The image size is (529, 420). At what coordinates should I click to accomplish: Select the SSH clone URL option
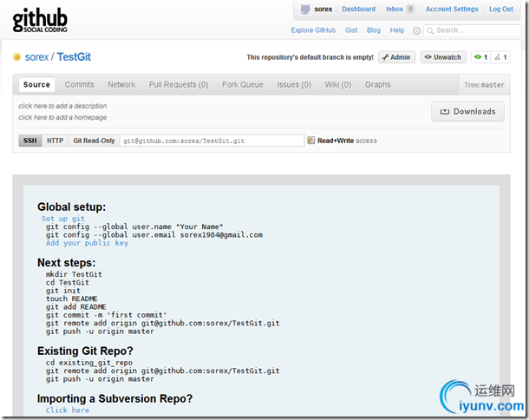(x=30, y=141)
